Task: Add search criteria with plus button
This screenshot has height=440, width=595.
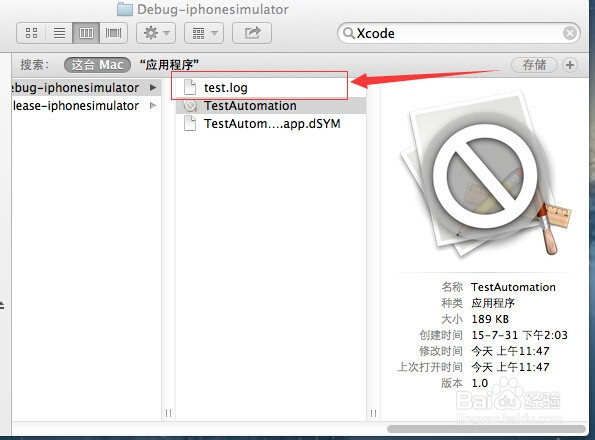Action: tap(570, 65)
